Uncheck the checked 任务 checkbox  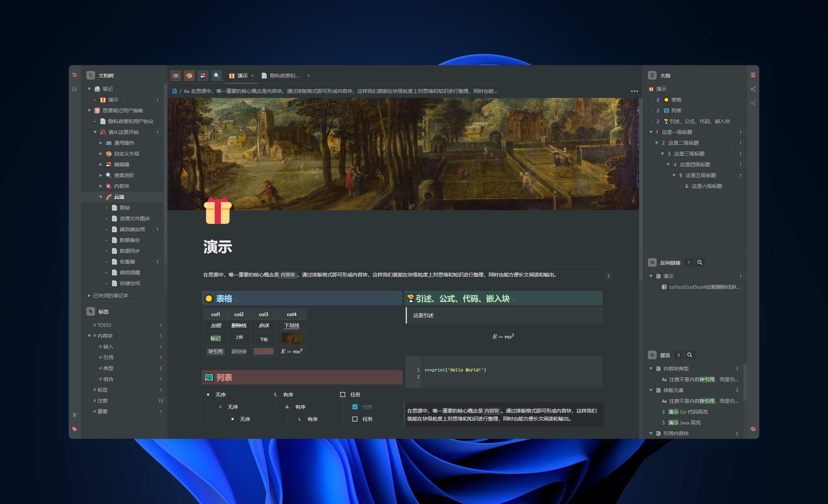355,407
